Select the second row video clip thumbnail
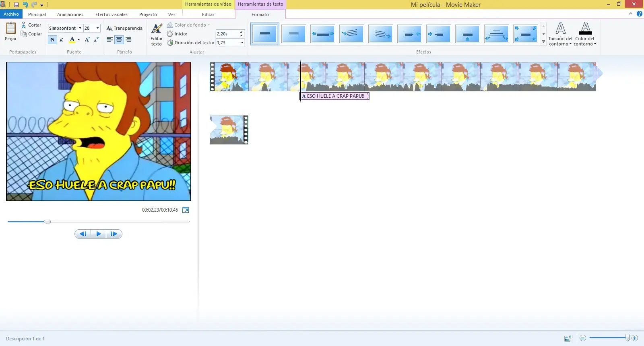 click(229, 130)
